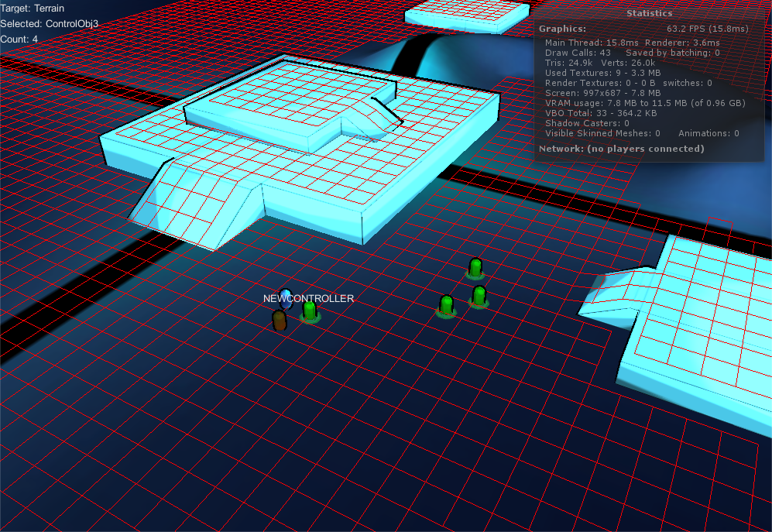The image size is (772, 532).
Task: Select the topmost green unit in the trio
Action: [475, 268]
